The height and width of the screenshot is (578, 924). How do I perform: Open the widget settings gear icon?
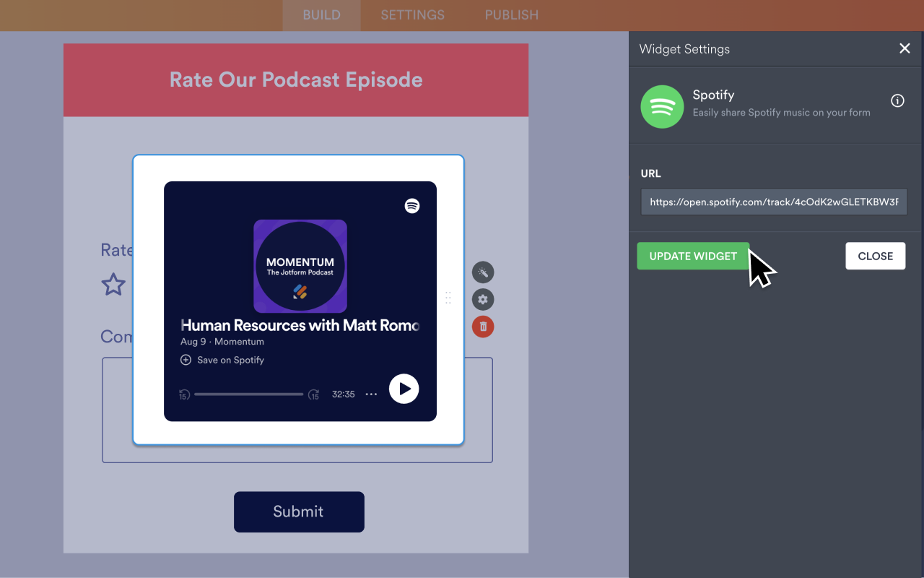(x=482, y=299)
